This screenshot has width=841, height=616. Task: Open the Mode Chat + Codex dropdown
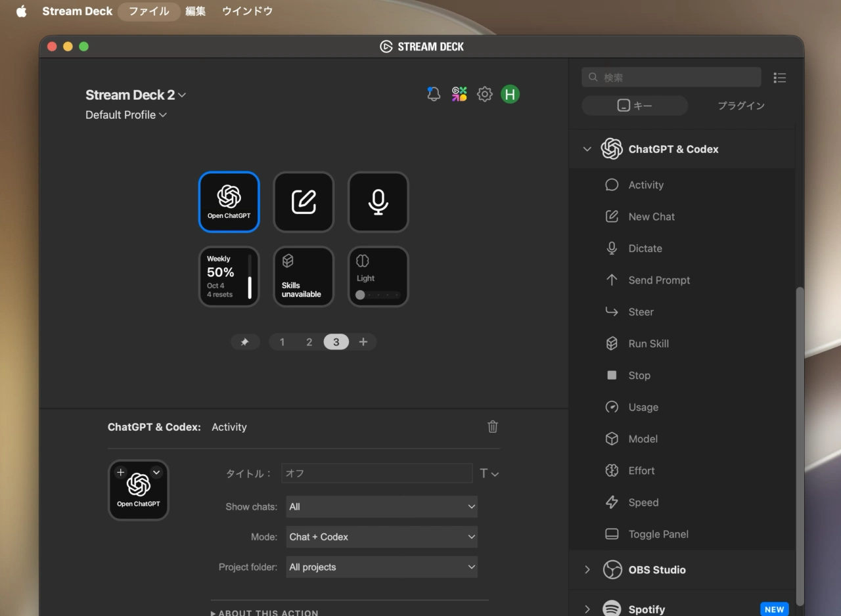[x=382, y=537]
